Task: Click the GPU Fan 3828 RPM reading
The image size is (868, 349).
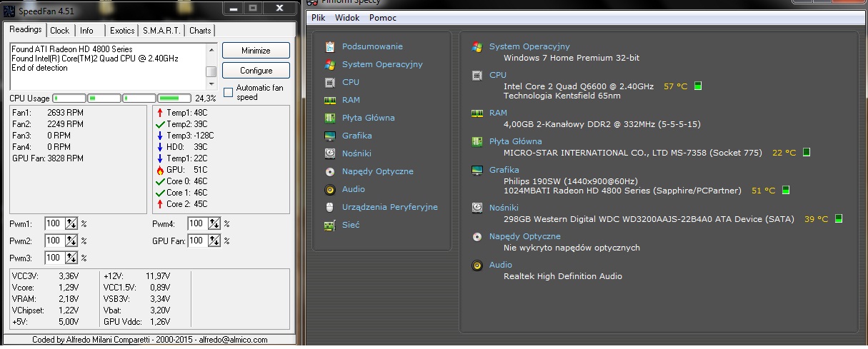Action: pos(48,158)
